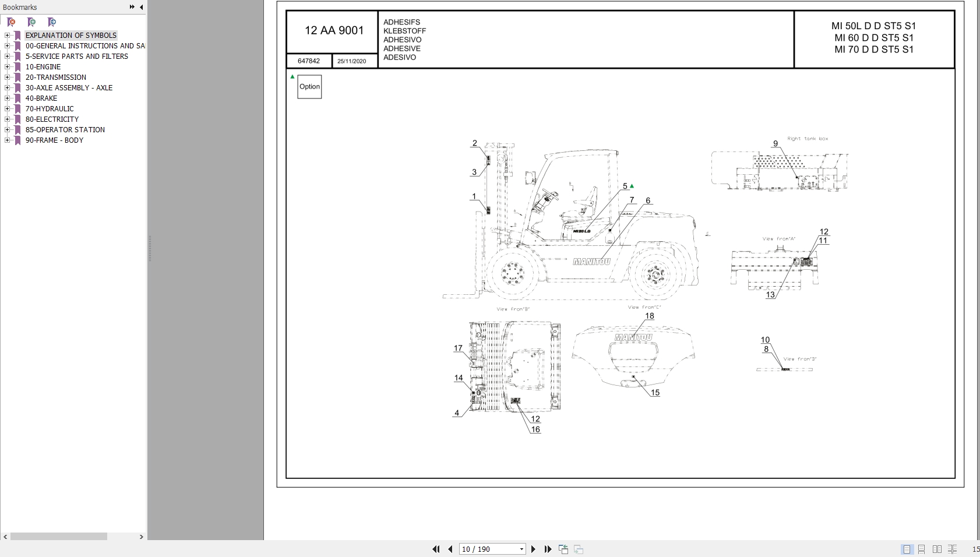This screenshot has height=557, width=980.
Task: Go to the previous page
Action: [450, 549]
